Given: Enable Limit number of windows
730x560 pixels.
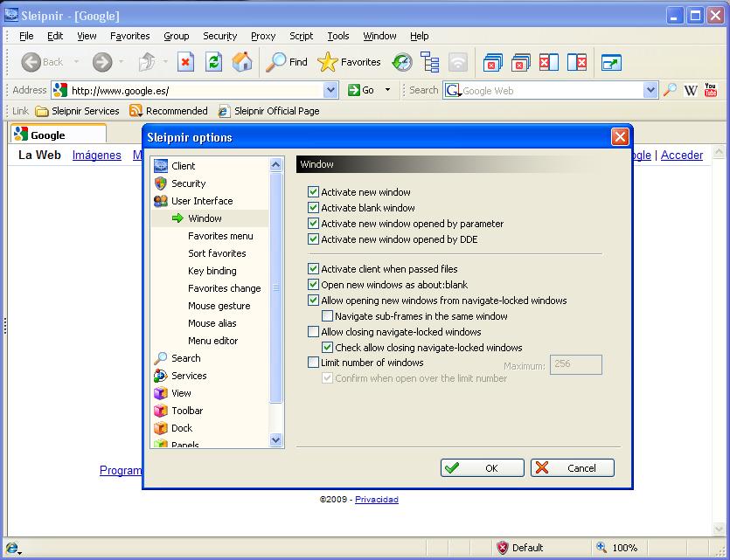Looking at the screenshot, I should pos(313,363).
